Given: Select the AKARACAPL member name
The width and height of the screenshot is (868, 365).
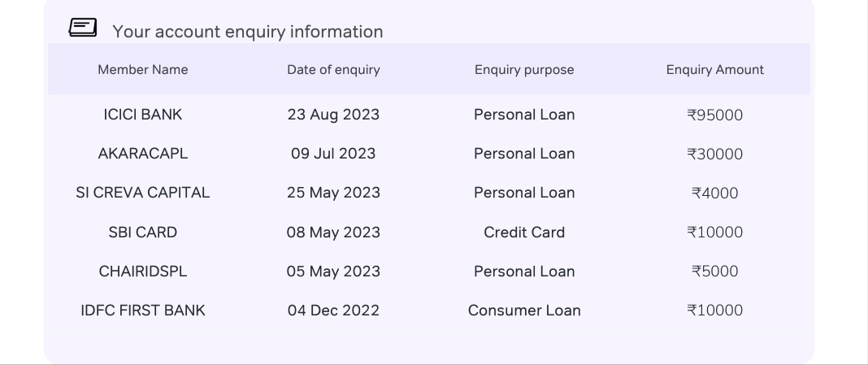Looking at the screenshot, I should (x=143, y=154).
